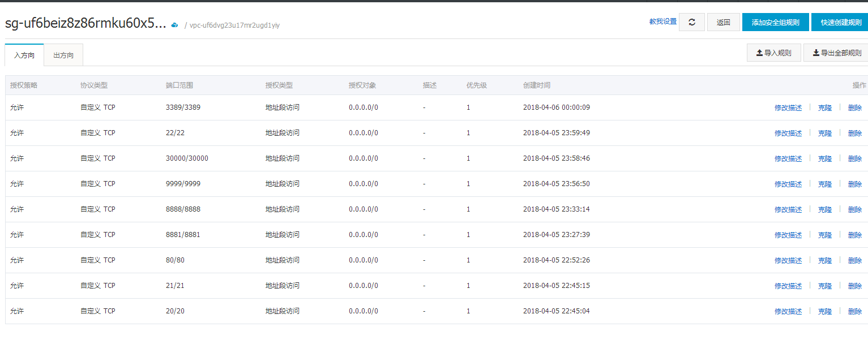Switch to the 出方向 tab
The image size is (868, 340).
tap(63, 55)
